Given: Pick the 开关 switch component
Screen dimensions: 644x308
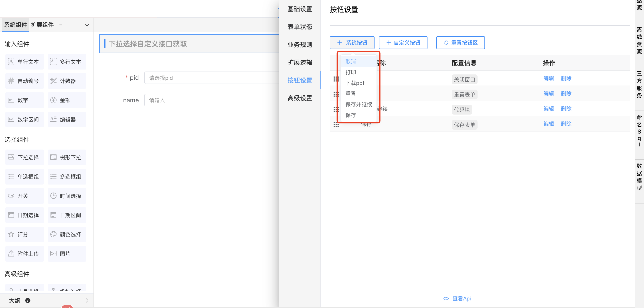Looking at the screenshot, I should [24, 196].
